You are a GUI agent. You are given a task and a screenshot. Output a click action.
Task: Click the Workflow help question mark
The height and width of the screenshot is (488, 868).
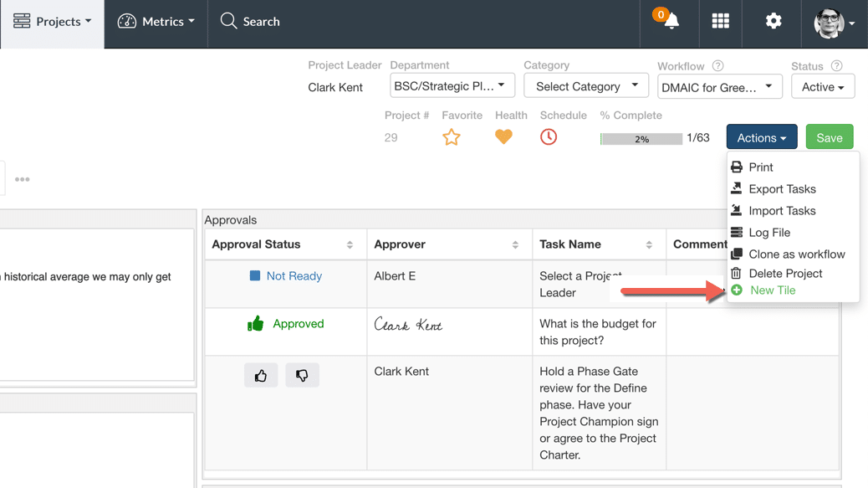coord(718,66)
